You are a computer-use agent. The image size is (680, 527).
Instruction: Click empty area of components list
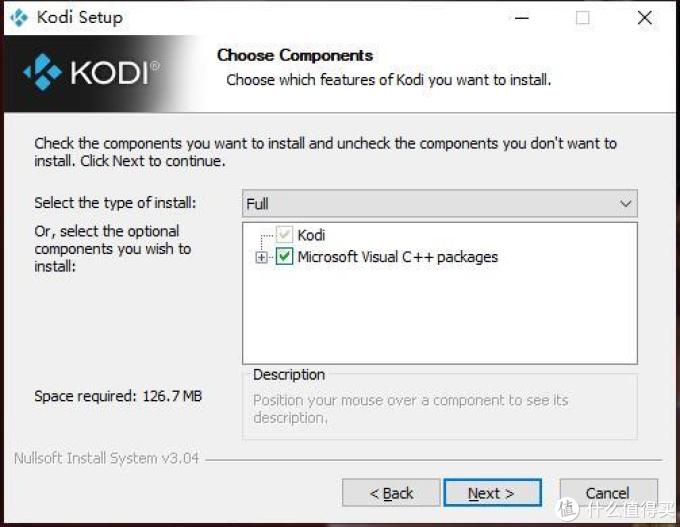pyautogui.click(x=440, y=317)
